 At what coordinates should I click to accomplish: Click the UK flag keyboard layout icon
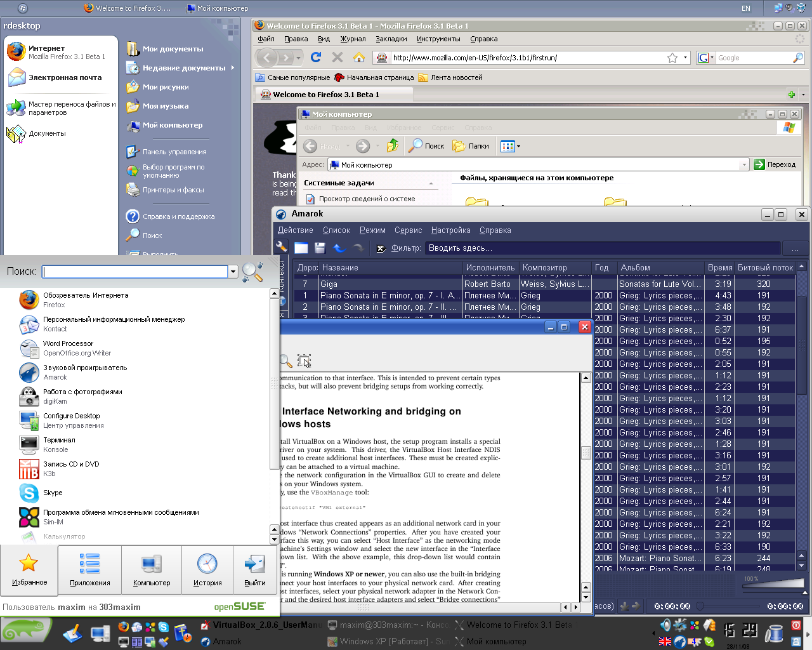(x=665, y=642)
